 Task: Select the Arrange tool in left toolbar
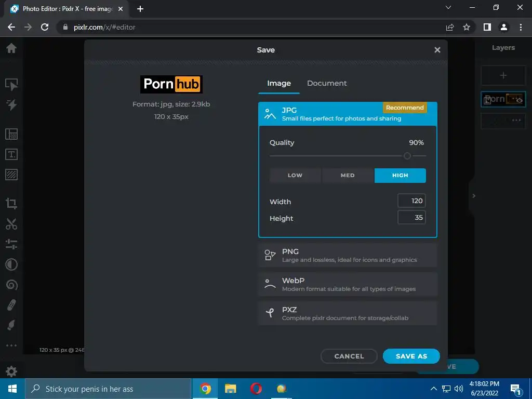[x=11, y=85]
